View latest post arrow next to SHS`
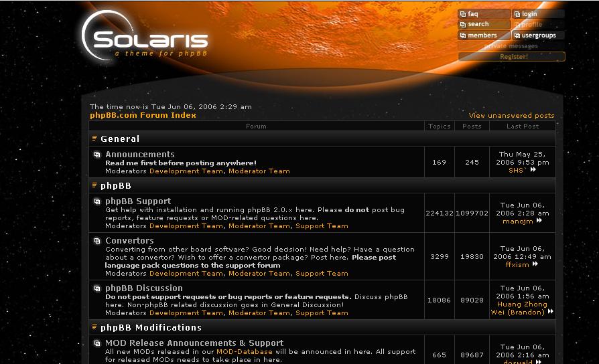Screen dimensions: 599x364 [x=533, y=170]
